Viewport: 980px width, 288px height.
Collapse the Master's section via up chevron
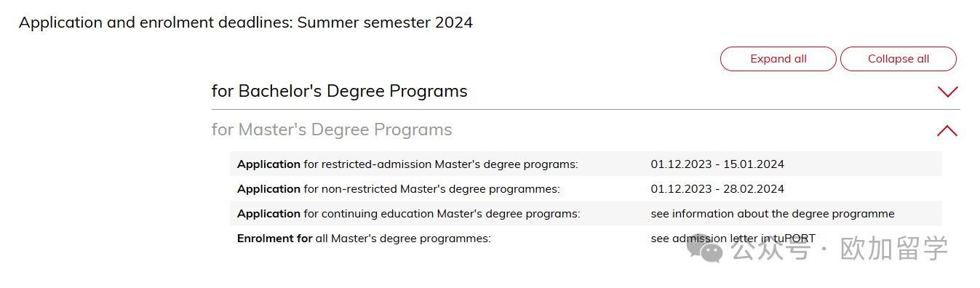click(x=947, y=131)
